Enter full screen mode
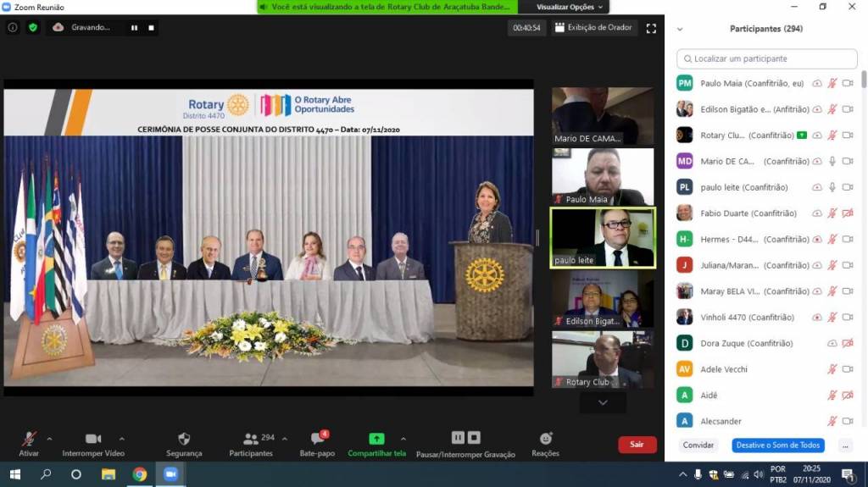 [651, 28]
